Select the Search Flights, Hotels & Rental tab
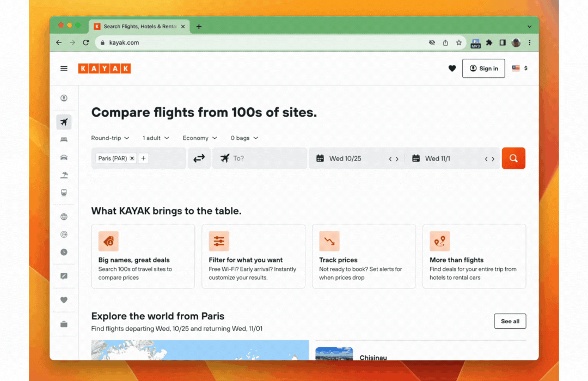588x381 pixels. point(139,26)
